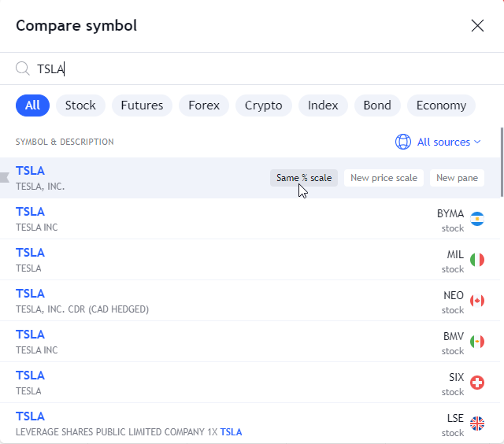Click the Mexico flag icon on BMV row
Image resolution: width=504 pixels, height=444 pixels.
click(x=477, y=342)
